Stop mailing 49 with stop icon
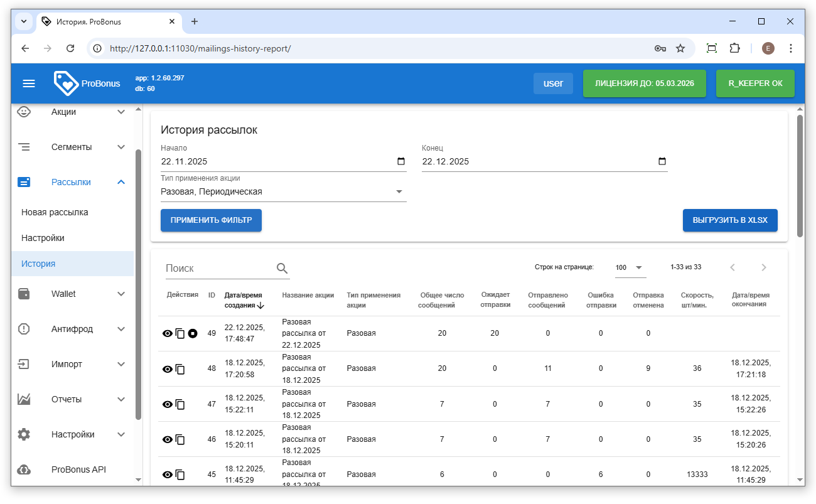Image resolution: width=816 pixels, height=504 pixels. pos(193,333)
